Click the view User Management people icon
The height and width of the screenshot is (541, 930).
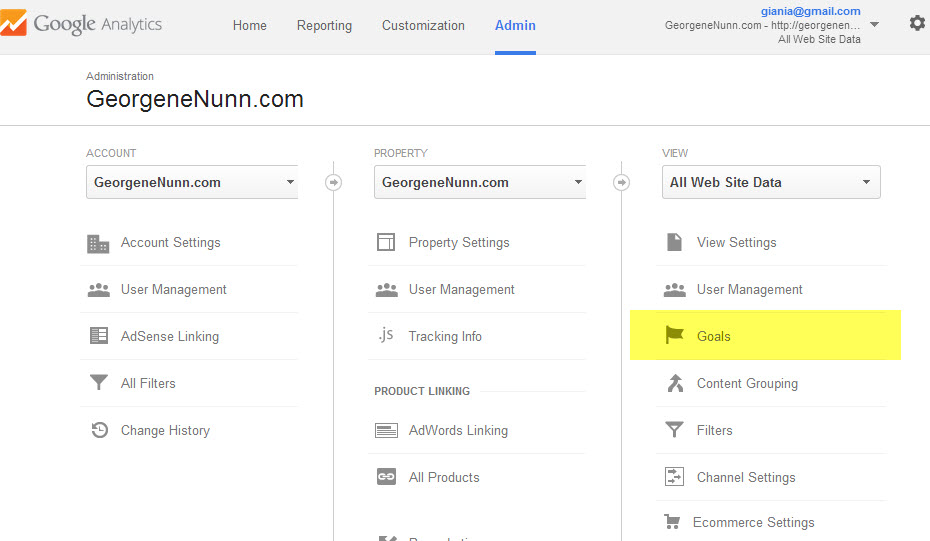coord(674,289)
